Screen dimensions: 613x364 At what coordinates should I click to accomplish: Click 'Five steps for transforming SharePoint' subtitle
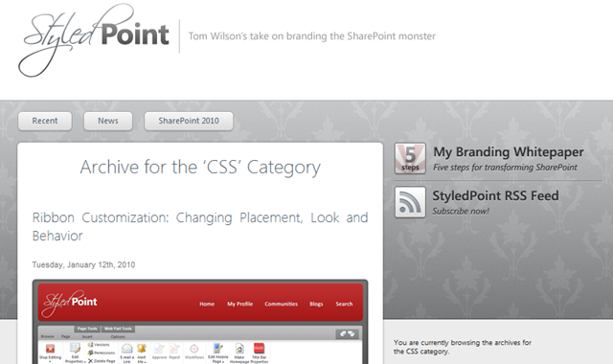(x=505, y=168)
